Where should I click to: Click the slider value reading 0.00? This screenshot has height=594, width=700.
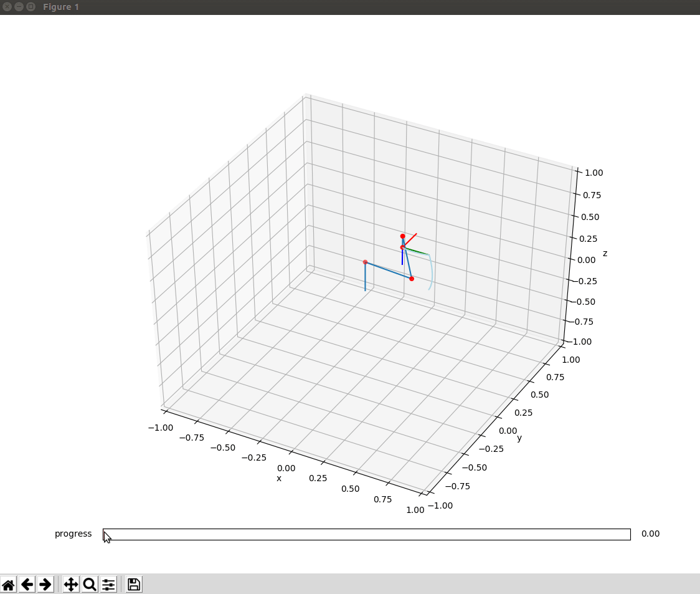(x=650, y=534)
